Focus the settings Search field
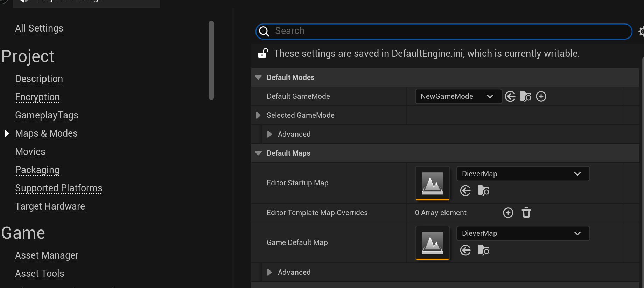This screenshot has width=644, height=288. click(x=444, y=32)
